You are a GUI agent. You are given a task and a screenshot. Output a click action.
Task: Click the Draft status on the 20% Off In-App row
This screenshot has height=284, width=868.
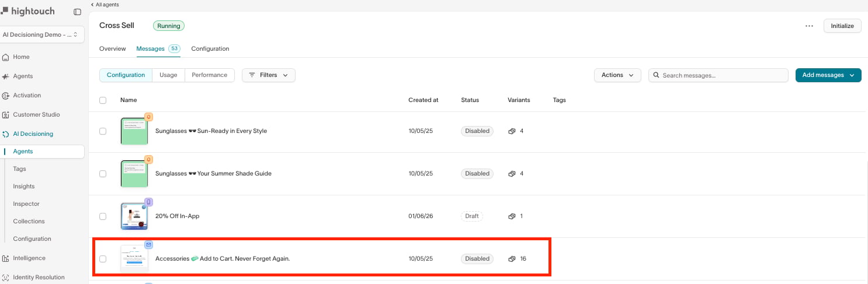471,216
